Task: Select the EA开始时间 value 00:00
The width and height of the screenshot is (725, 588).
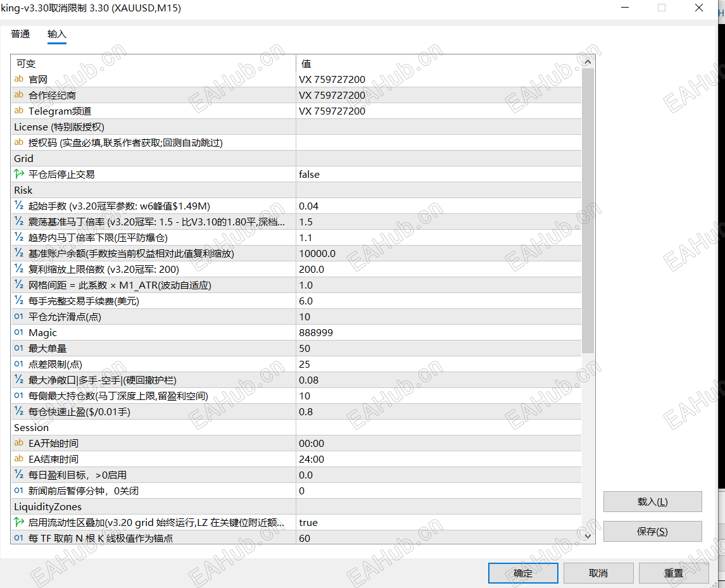Action: pos(438,443)
